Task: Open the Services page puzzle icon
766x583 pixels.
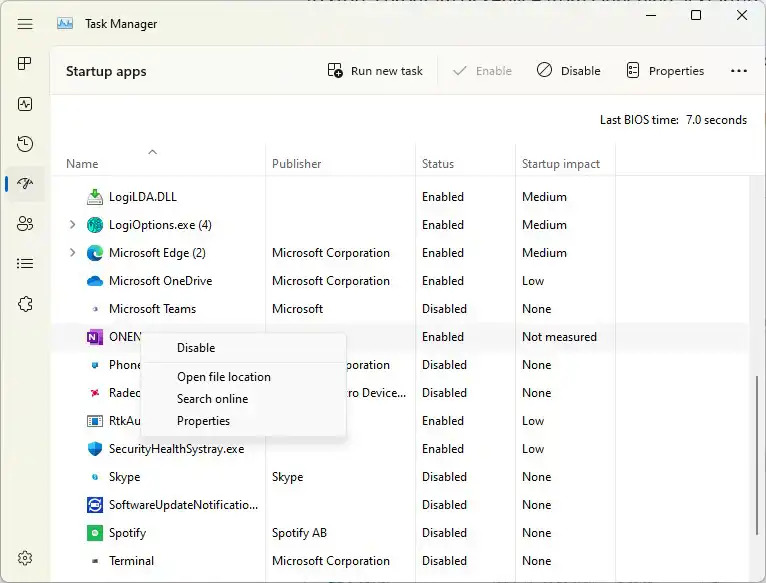Action: (26, 304)
